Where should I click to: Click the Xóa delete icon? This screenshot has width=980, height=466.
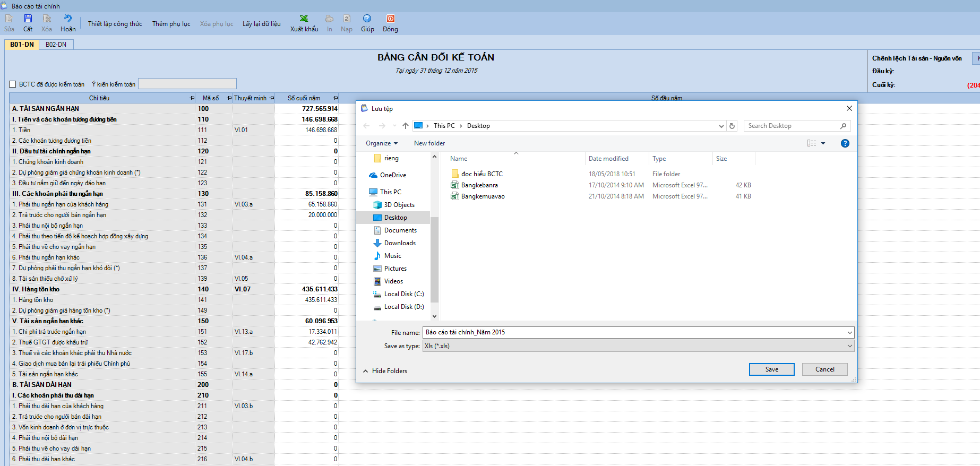[47, 19]
